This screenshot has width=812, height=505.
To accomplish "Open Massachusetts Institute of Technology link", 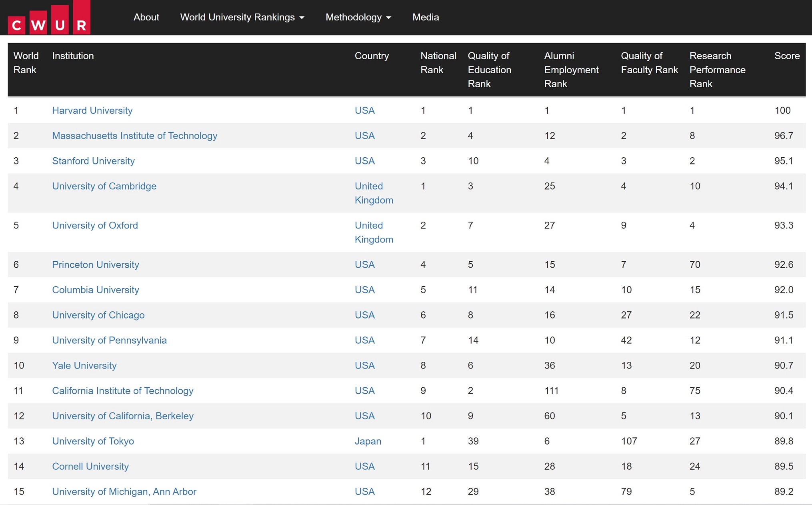I will tap(135, 136).
